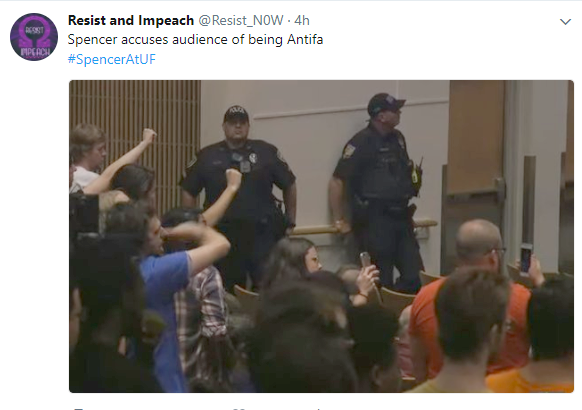Click the wooden door in the photo
This screenshot has width=582, height=410.
pyautogui.click(x=476, y=137)
